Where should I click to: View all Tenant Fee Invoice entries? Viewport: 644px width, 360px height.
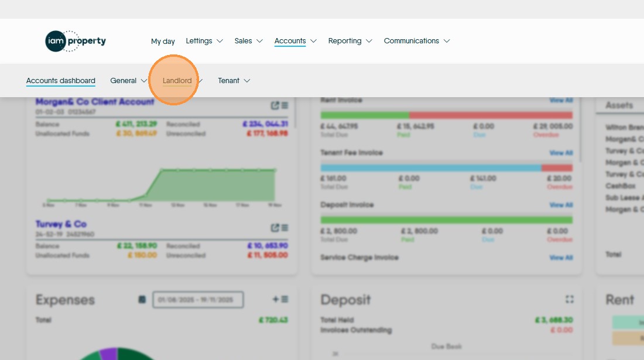tap(561, 153)
